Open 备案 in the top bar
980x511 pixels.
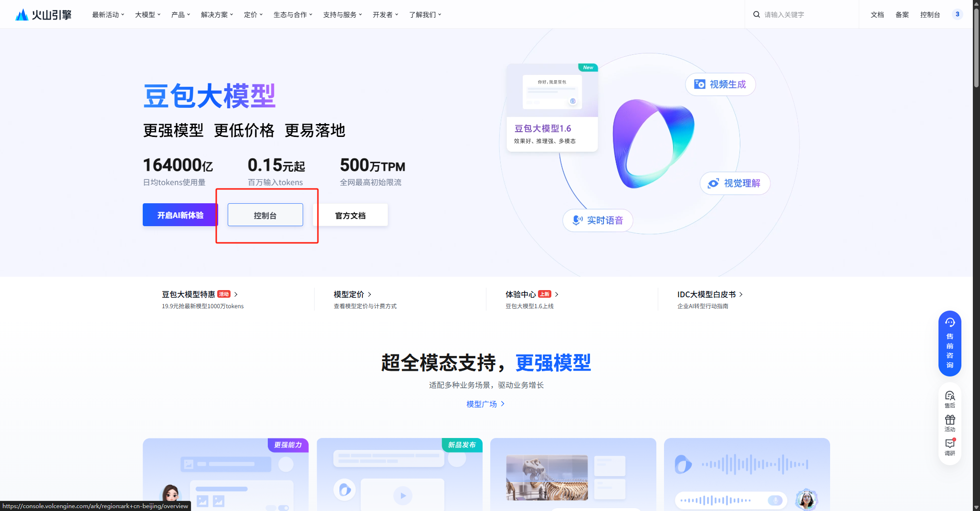pos(902,15)
